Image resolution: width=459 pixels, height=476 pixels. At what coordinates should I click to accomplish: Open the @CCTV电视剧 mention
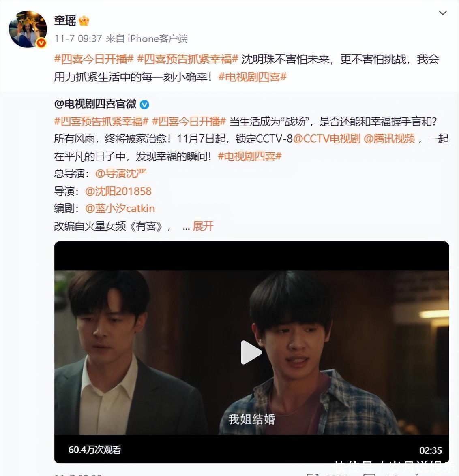pyautogui.click(x=326, y=139)
